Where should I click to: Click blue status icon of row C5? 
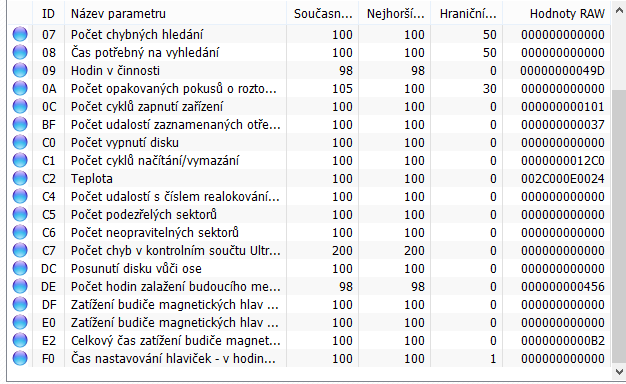[20, 214]
